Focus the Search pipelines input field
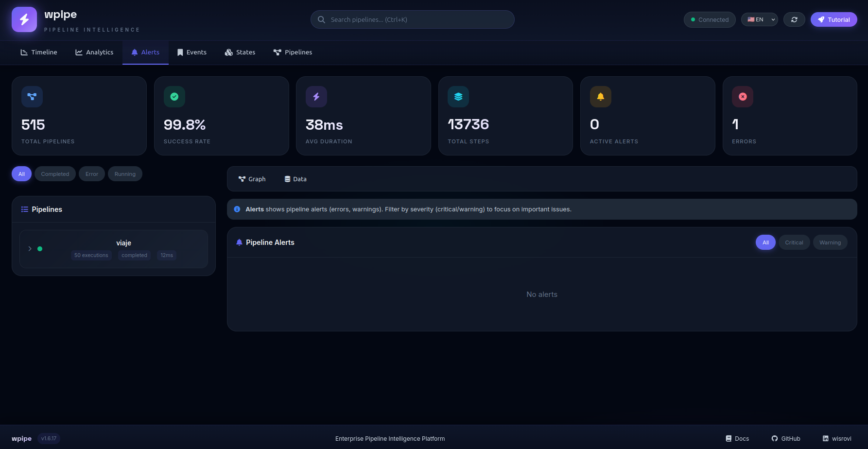868x449 pixels. point(413,19)
